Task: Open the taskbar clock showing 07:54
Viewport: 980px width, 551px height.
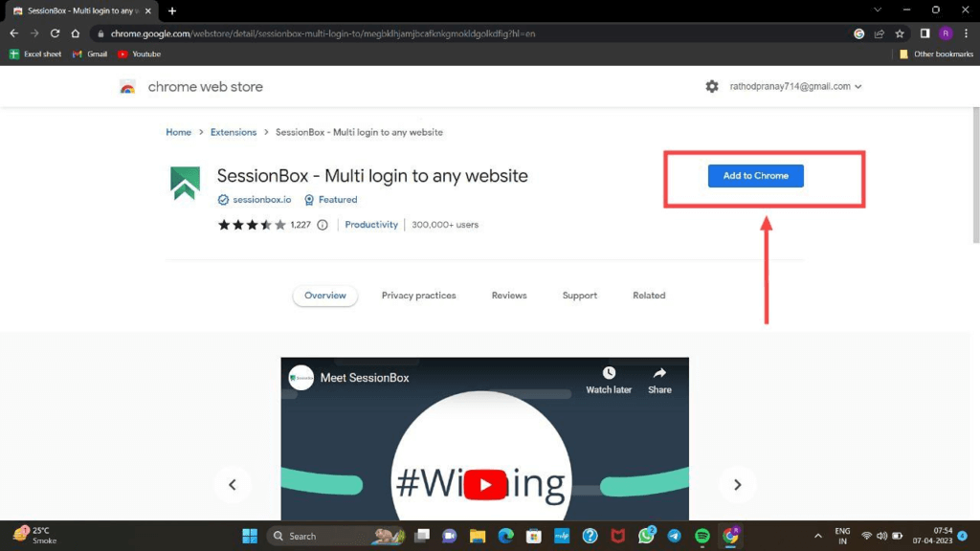Action: pos(932,536)
